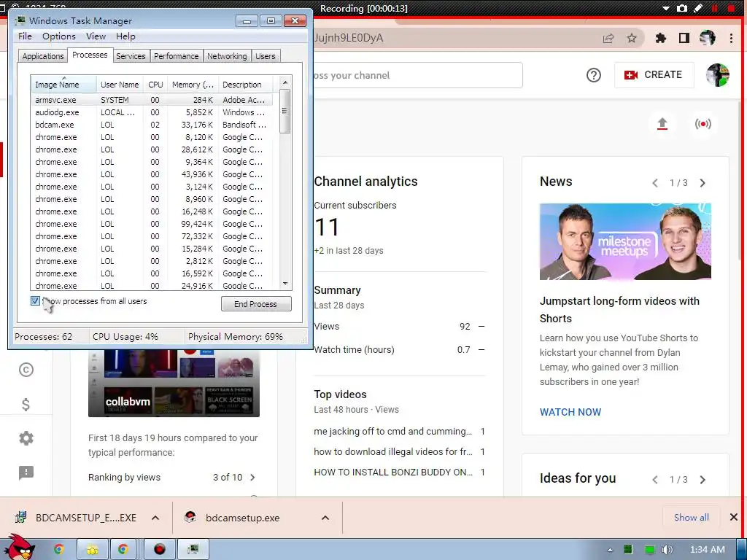This screenshot has height=560, width=747.
Task: Show previous Ideas for you card
Action: point(655,480)
